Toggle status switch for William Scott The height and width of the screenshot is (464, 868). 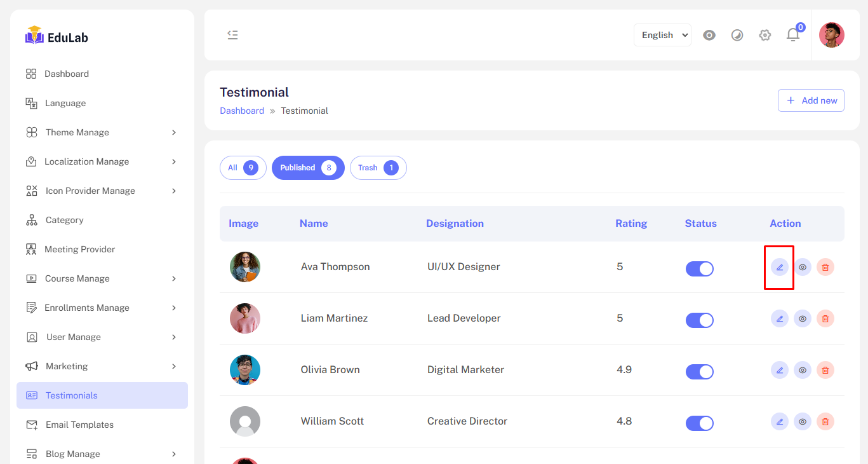[699, 423]
